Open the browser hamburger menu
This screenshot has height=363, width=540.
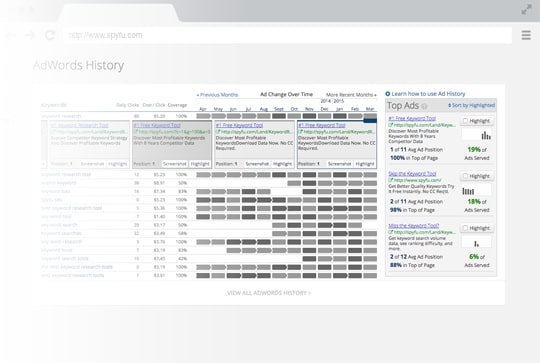(x=526, y=35)
